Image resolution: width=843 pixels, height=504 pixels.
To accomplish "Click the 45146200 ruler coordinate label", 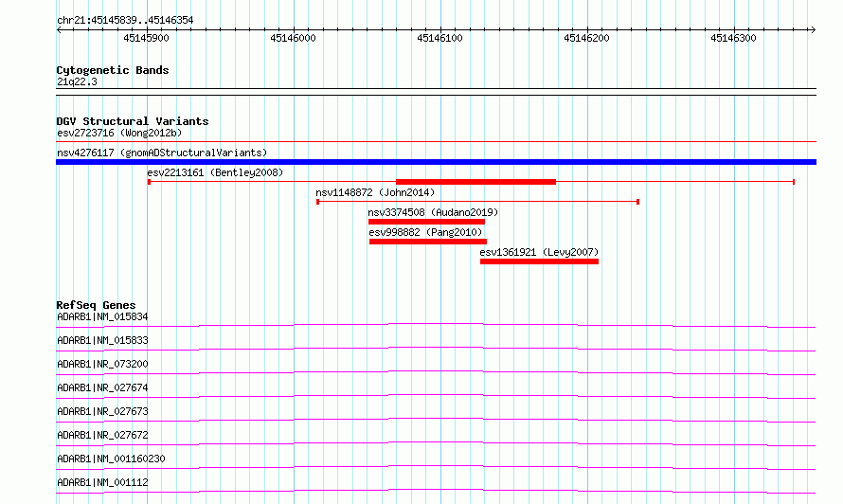I will pos(586,38).
